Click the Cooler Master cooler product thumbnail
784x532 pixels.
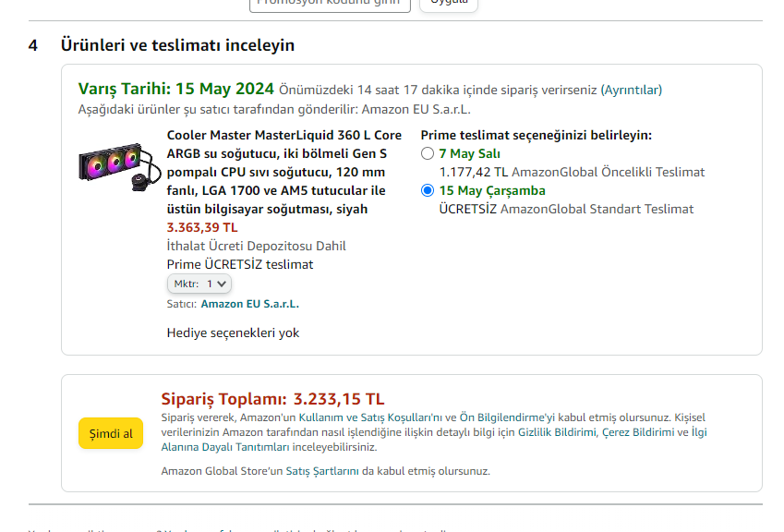120,168
